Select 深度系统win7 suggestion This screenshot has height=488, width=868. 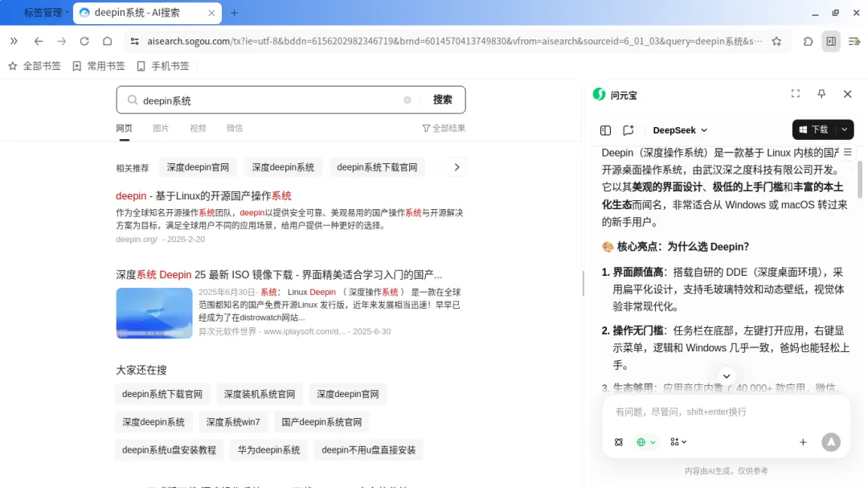[x=233, y=422]
